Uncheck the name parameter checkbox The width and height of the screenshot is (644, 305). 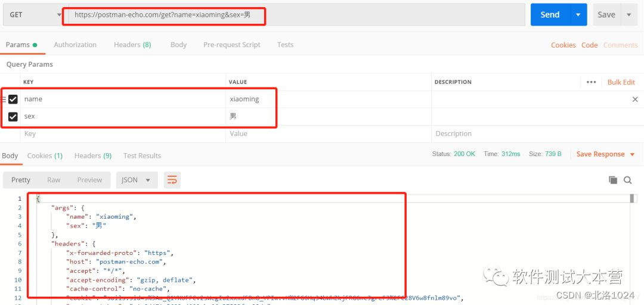point(13,99)
